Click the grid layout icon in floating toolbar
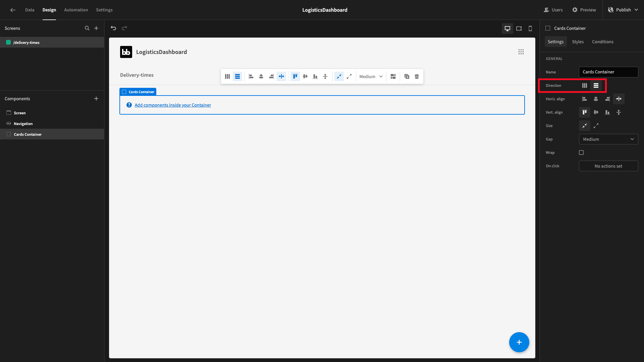Viewport: 644px width, 362px height. [393, 76]
